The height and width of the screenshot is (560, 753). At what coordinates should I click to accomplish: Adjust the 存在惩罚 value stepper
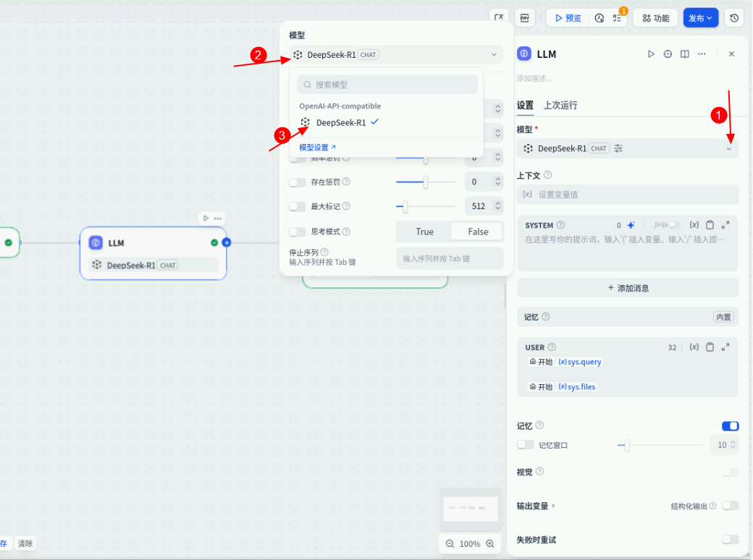click(x=498, y=182)
